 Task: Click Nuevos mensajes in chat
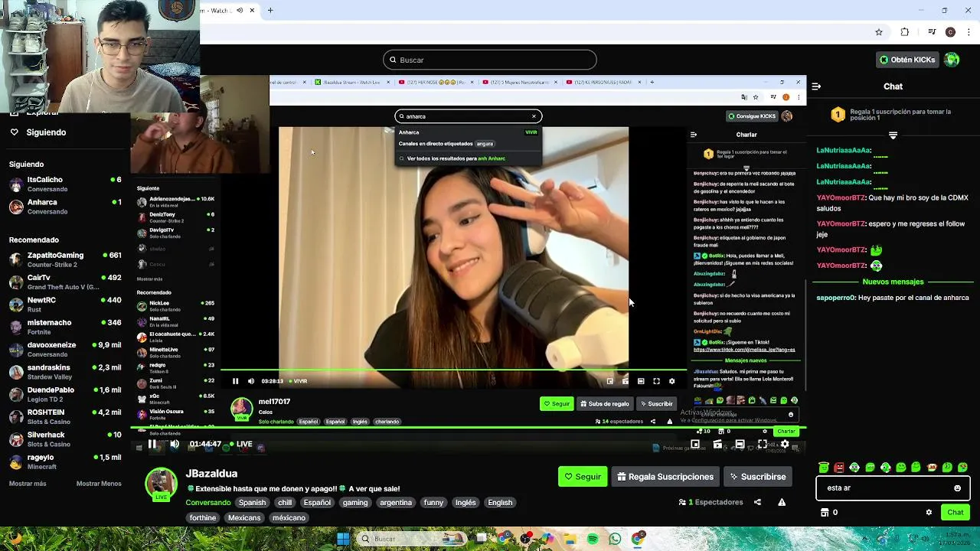click(893, 282)
